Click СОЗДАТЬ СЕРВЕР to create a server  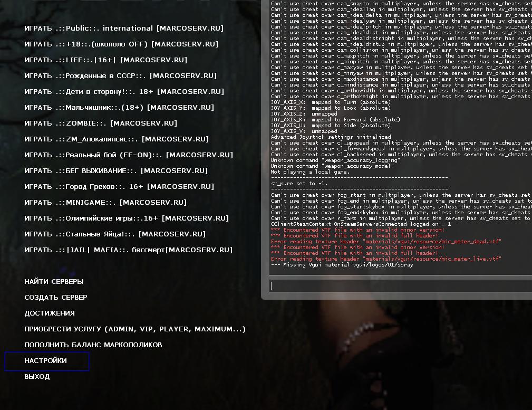[56, 298]
